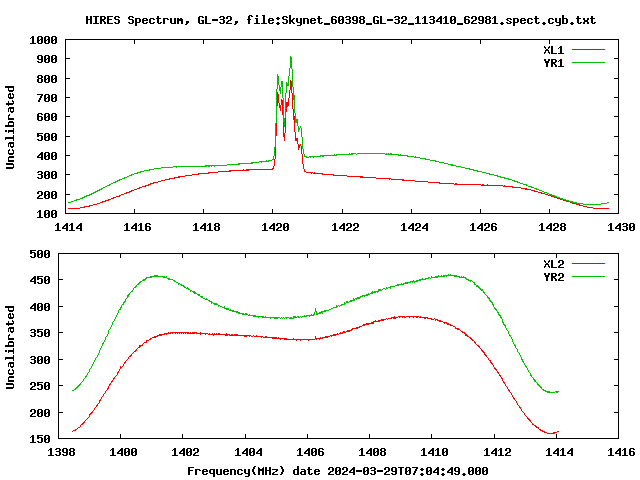Click the 1426 tick label on top x-axis

pyautogui.click(x=483, y=227)
